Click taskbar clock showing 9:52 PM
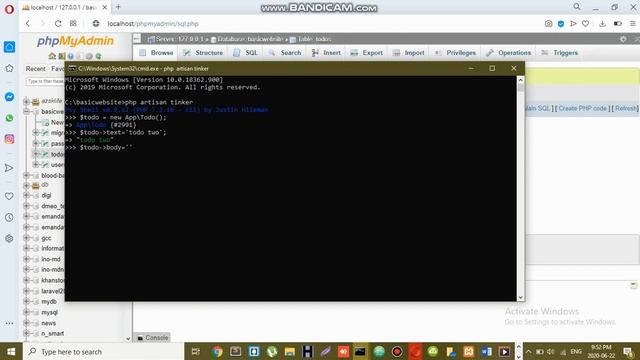Screen dimensions: 640x360 [601, 351]
